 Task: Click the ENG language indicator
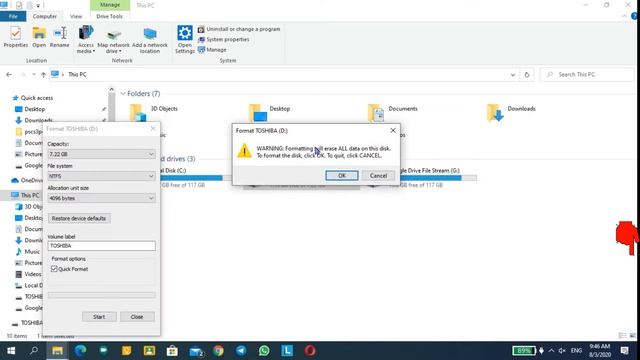[576, 351]
